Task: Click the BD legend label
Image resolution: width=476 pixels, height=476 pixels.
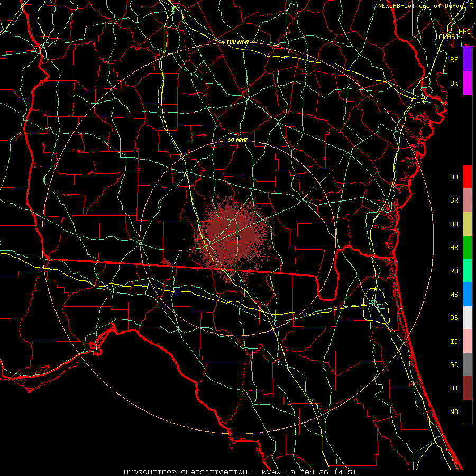Action: (x=454, y=224)
